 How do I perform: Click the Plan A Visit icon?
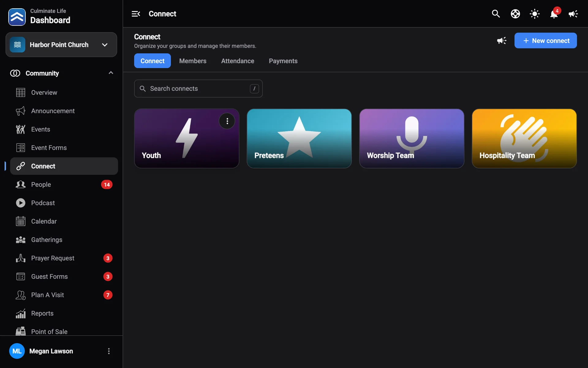21,295
